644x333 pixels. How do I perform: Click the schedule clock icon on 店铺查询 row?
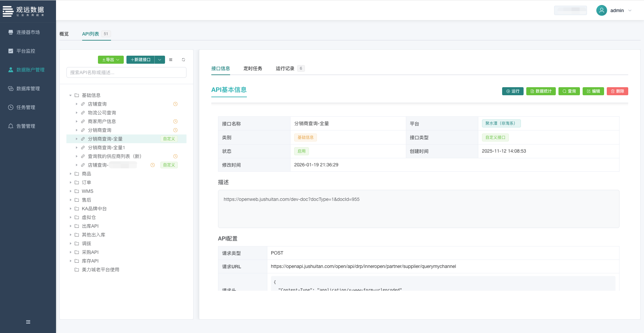175,104
